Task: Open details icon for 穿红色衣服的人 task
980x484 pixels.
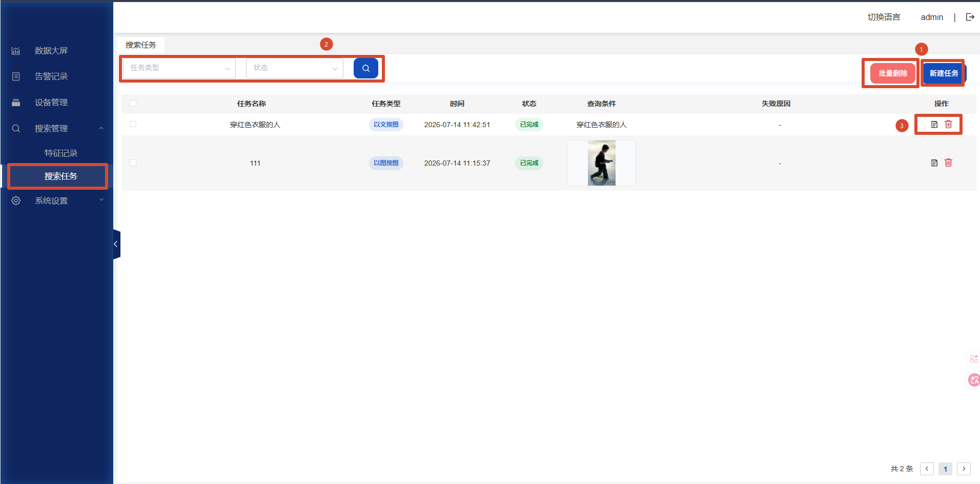Action: pyautogui.click(x=934, y=125)
